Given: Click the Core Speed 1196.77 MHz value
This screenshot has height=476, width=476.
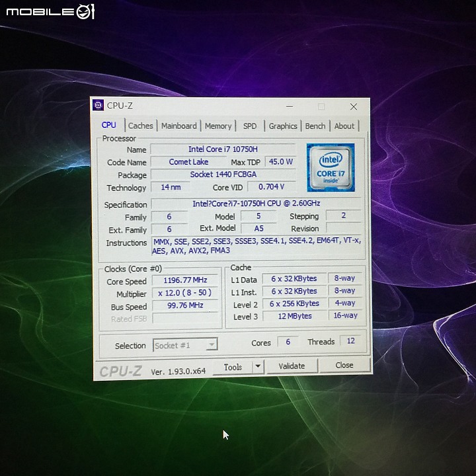Looking at the screenshot, I should click(x=185, y=280).
